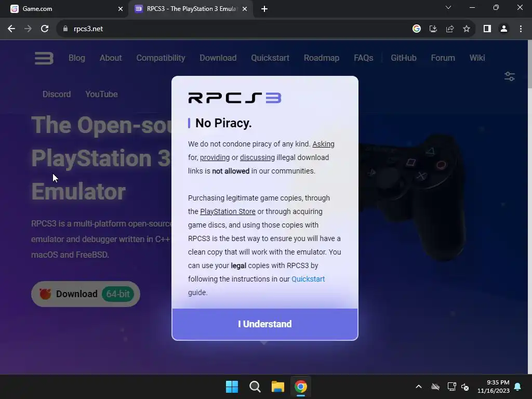Image resolution: width=532 pixels, height=399 pixels.
Task: Click the OneDrive cloud tray icon
Action: [x=435, y=387]
